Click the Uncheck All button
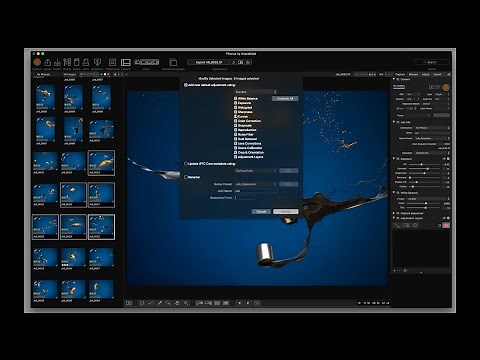The image size is (480, 360). [285, 99]
